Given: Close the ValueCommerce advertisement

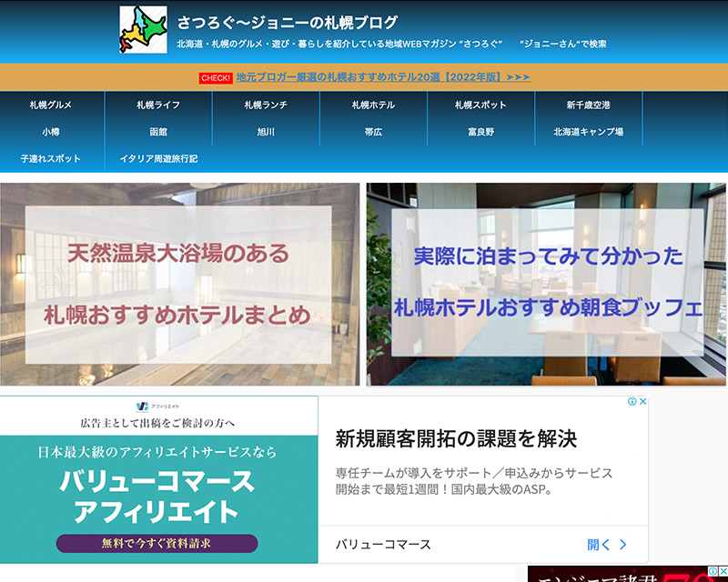Looking at the screenshot, I should tap(642, 402).
